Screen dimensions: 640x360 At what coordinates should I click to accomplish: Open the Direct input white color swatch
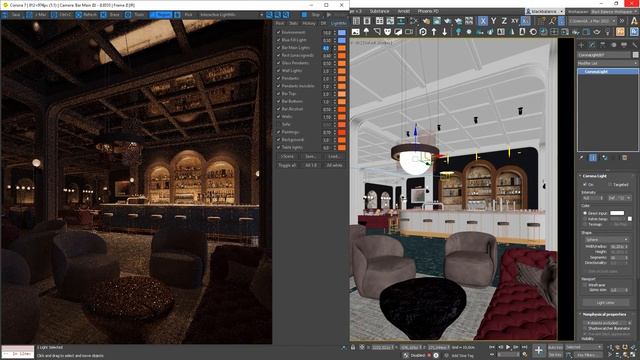pos(617,213)
